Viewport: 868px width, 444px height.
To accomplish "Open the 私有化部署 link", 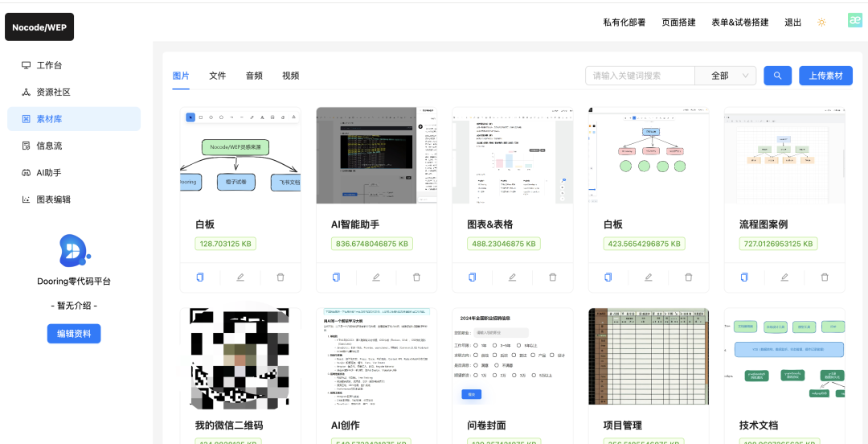I will [624, 23].
